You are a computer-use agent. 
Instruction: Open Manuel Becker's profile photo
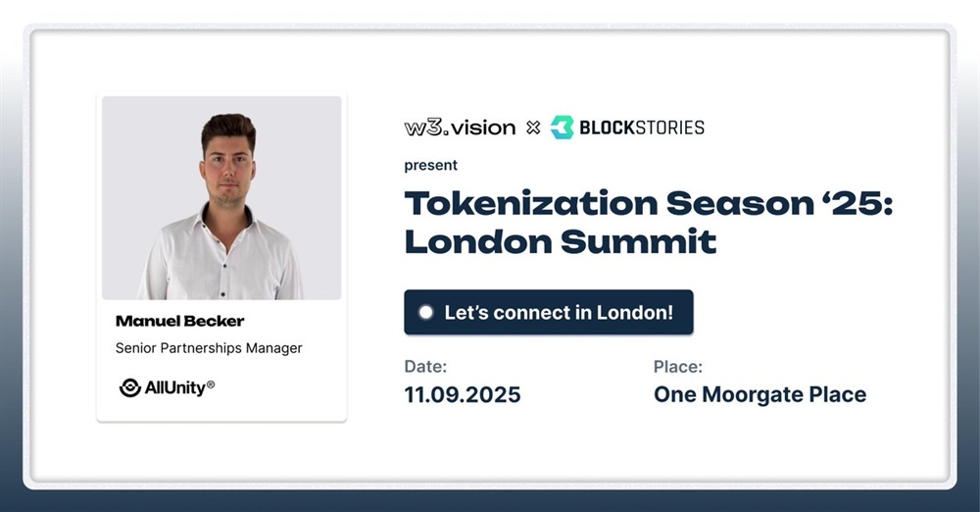[x=221, y=198]
